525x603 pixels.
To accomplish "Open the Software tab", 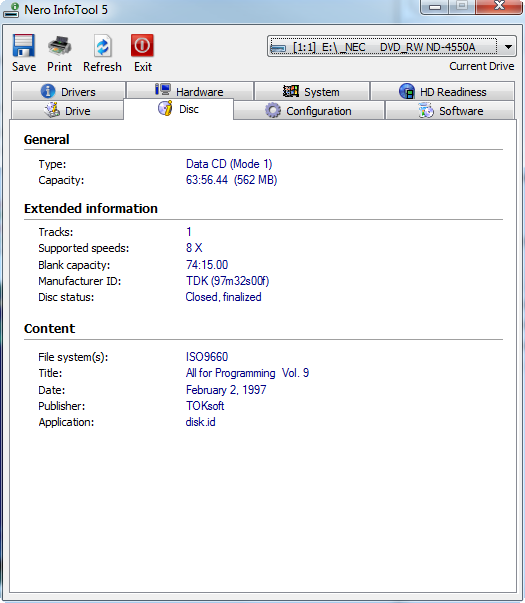I will pos(450,110).
